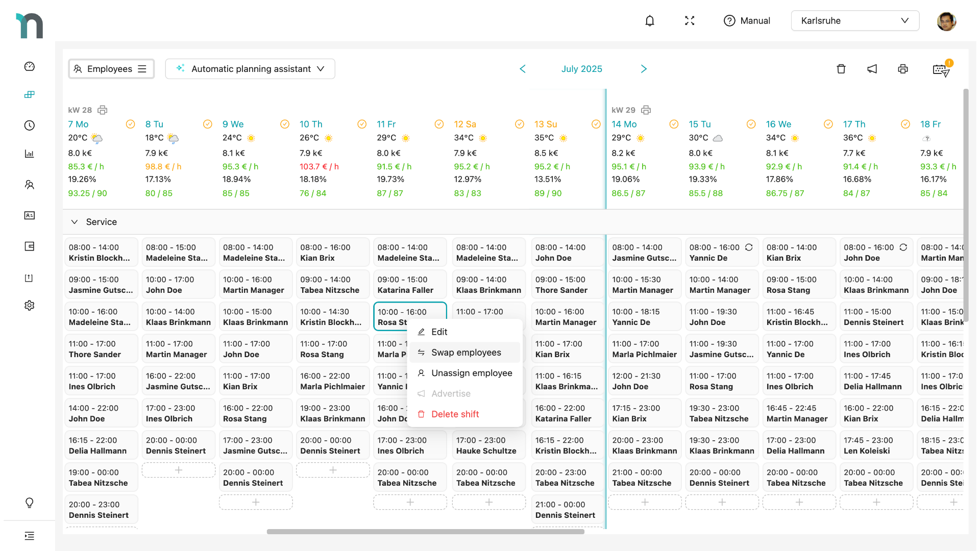Toggle the day status check for 14 Mo
The width and height of the screenshot is (980, 551).
coord(674,124)
